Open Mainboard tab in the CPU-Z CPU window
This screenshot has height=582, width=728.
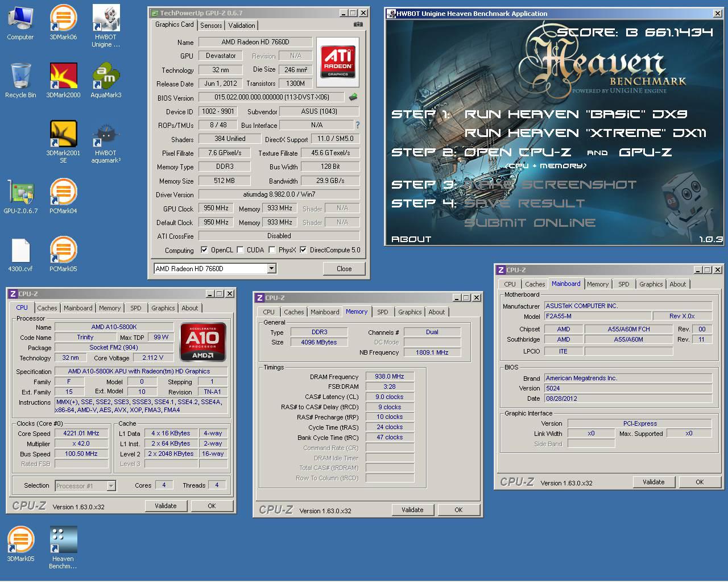(78, 308)
